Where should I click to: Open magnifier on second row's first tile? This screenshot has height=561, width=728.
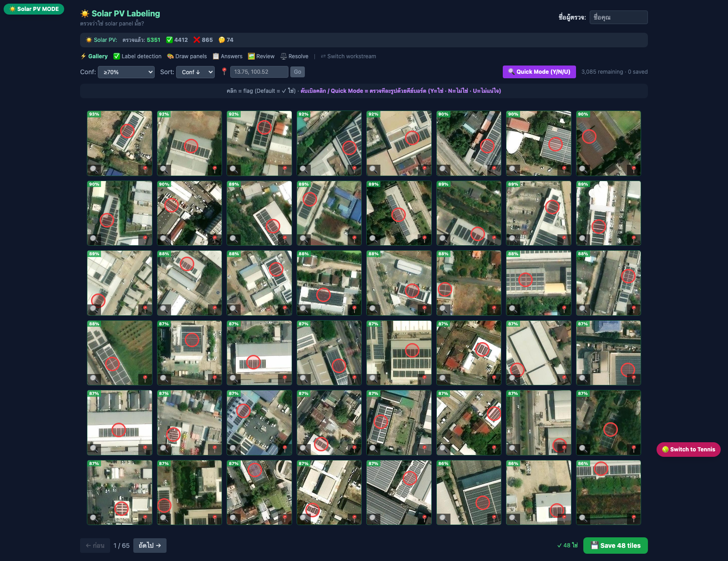click(94, 239)
